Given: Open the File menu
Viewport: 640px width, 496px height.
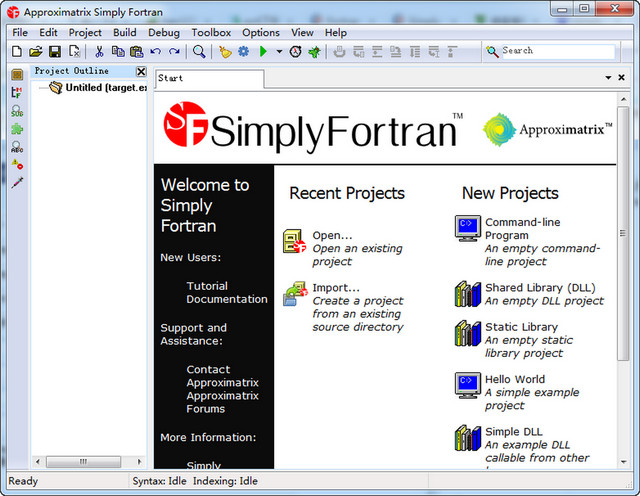Looking at the screenshot, I should [20, 33].
